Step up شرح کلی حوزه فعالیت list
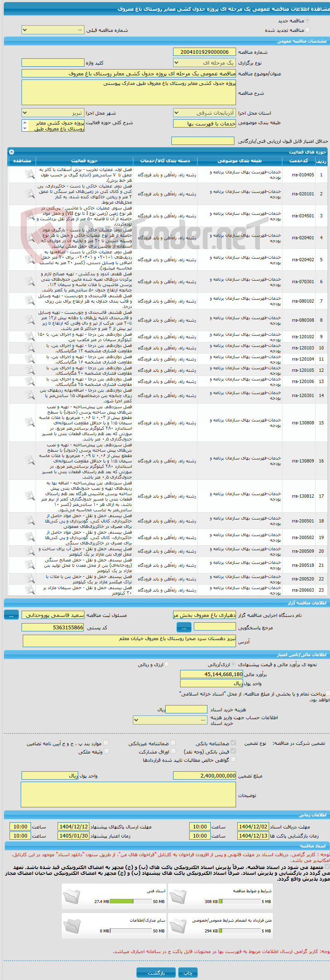Image resolution: width=330 pixels, height=980 pixels. [x=25, y=123]
